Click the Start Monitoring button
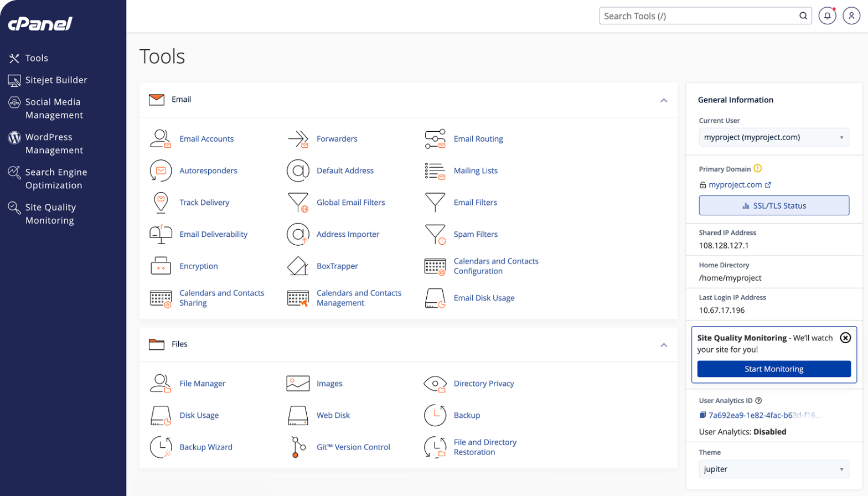The height and width of the screenshot is (496, 868). tap(774, 369)
